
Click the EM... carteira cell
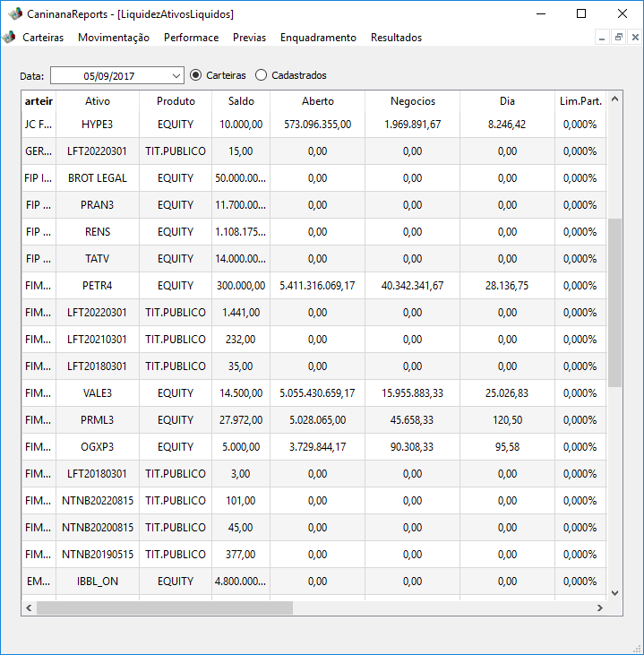[x=39, y=581]
